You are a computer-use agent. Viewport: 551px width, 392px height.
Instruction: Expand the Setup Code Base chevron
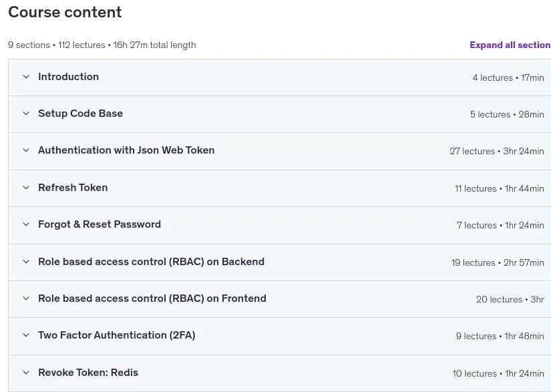coord(26,114)
